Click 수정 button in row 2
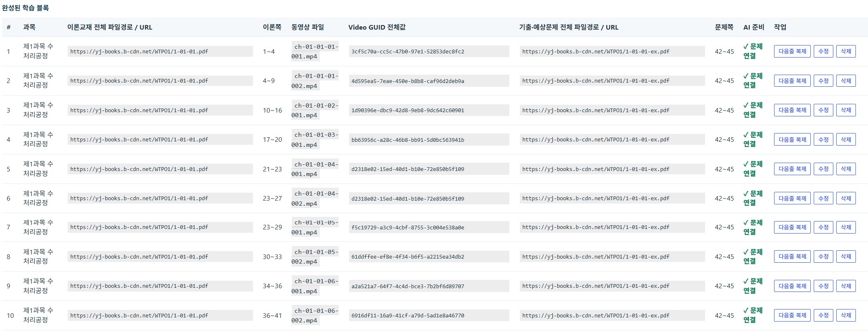The width and height of the screenshot is (868, 332). point(823,81)
